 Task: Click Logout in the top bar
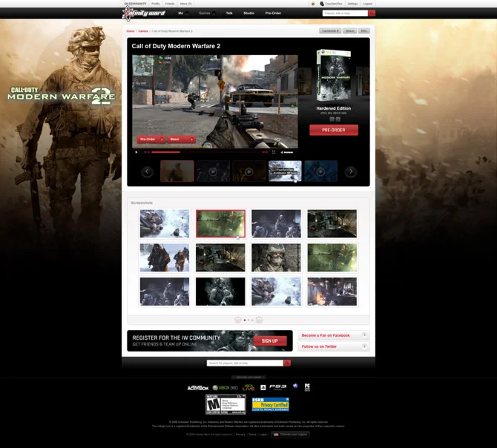(368, 4)
